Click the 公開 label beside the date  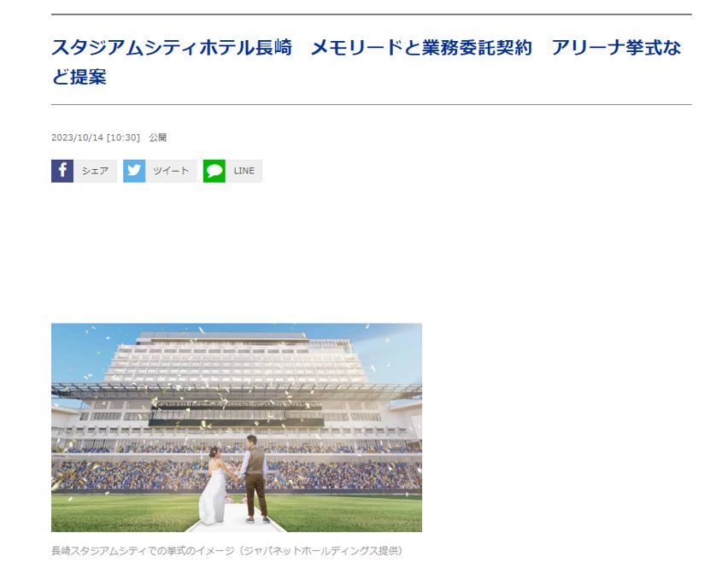click(157, 138)
